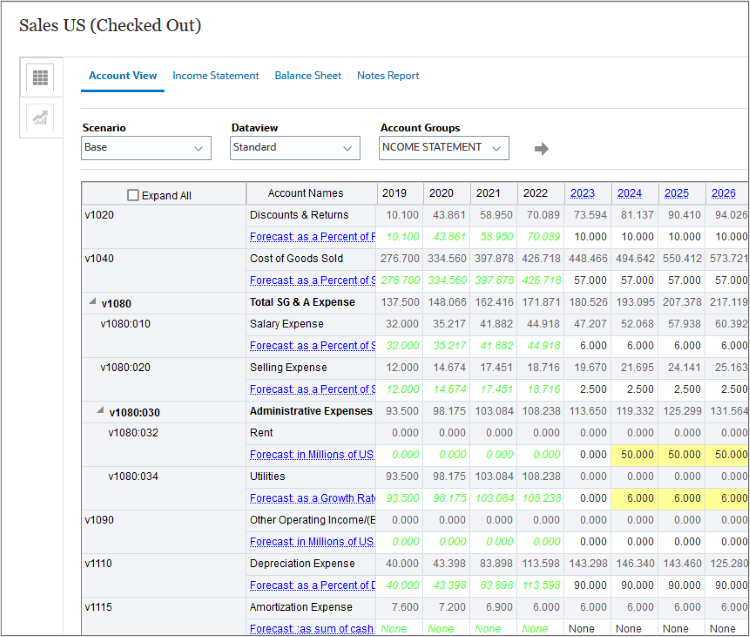Switch to the Income Statement tab
The height and width of the screenshot is (637, 750).
point(215,76)
